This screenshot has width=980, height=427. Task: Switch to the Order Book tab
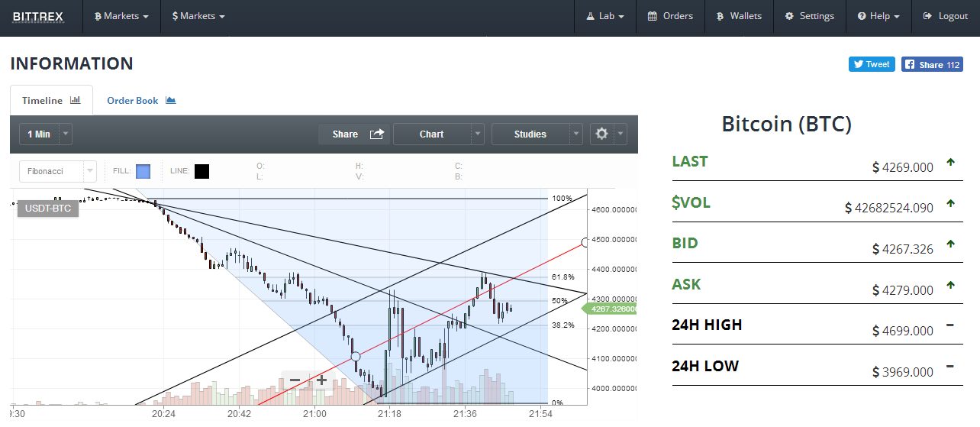pos(141,100)
